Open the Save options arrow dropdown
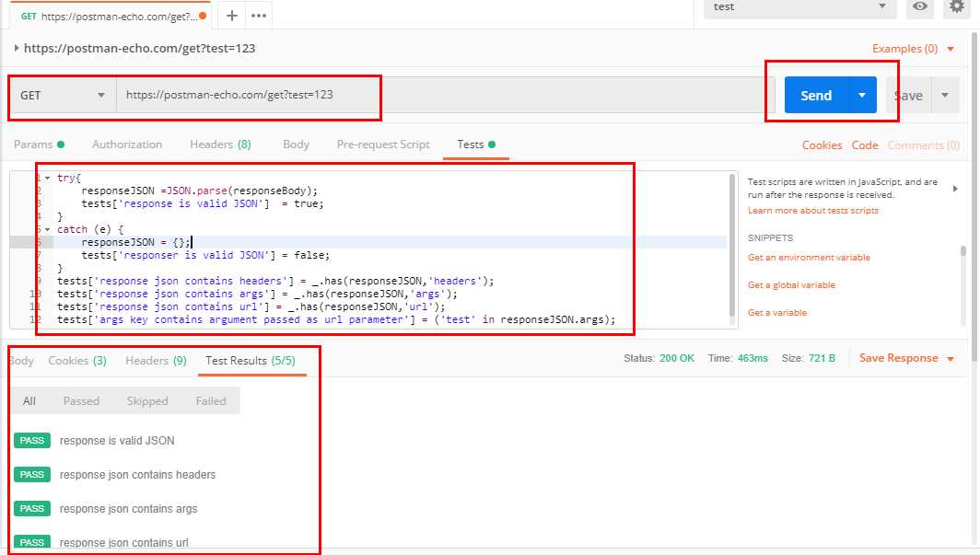The image size is (980, 555). click(945, 96)
